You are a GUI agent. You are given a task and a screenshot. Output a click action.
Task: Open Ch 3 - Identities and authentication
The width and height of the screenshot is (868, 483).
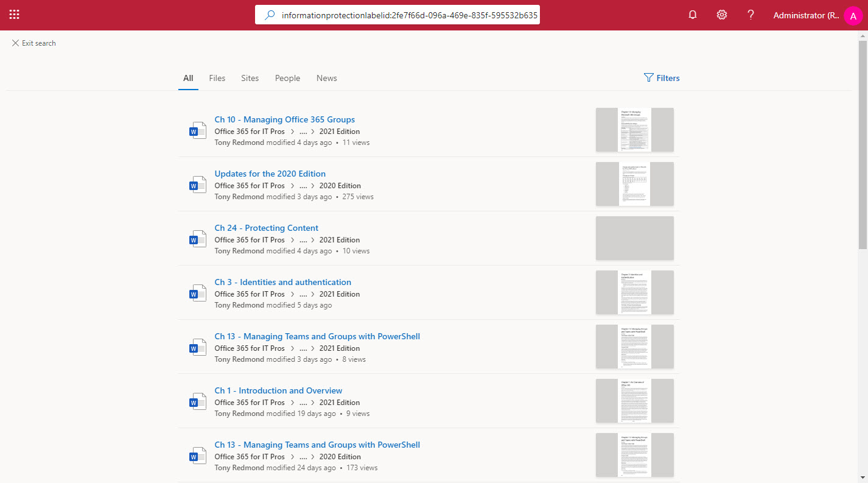(x=283, y=282)
